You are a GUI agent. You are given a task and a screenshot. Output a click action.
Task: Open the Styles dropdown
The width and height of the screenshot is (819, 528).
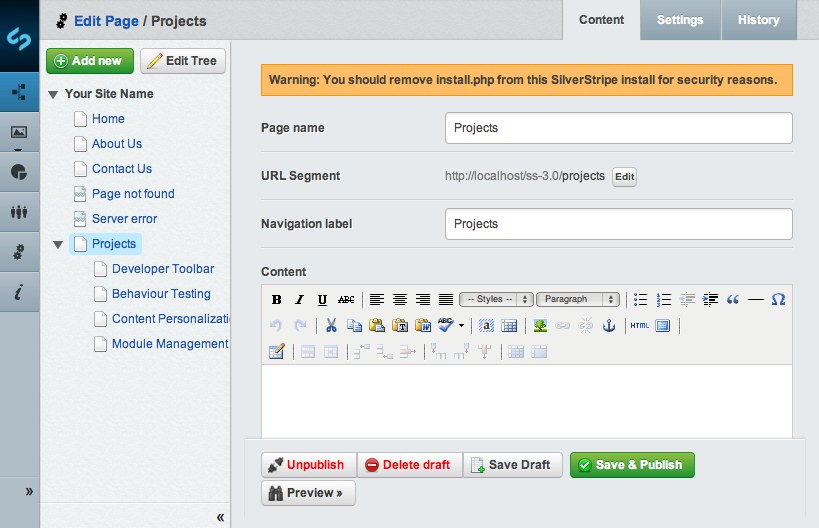pos(495,299)
